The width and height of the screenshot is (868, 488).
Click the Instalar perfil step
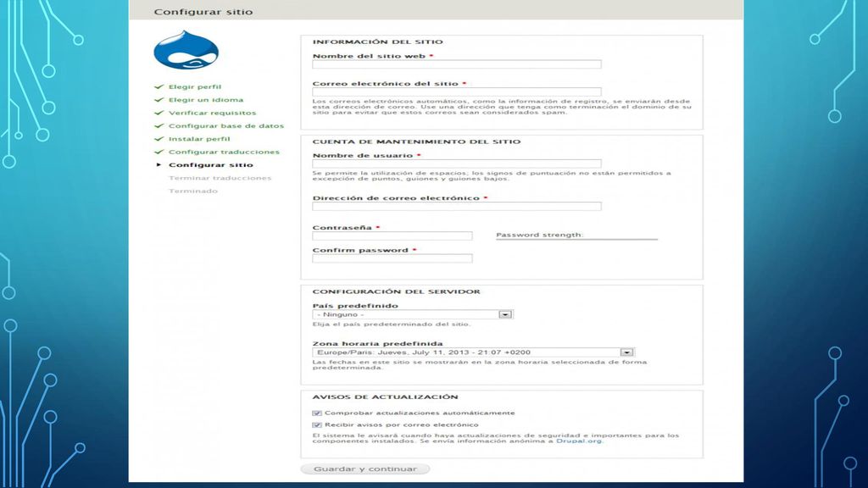(x=199, y=139)
